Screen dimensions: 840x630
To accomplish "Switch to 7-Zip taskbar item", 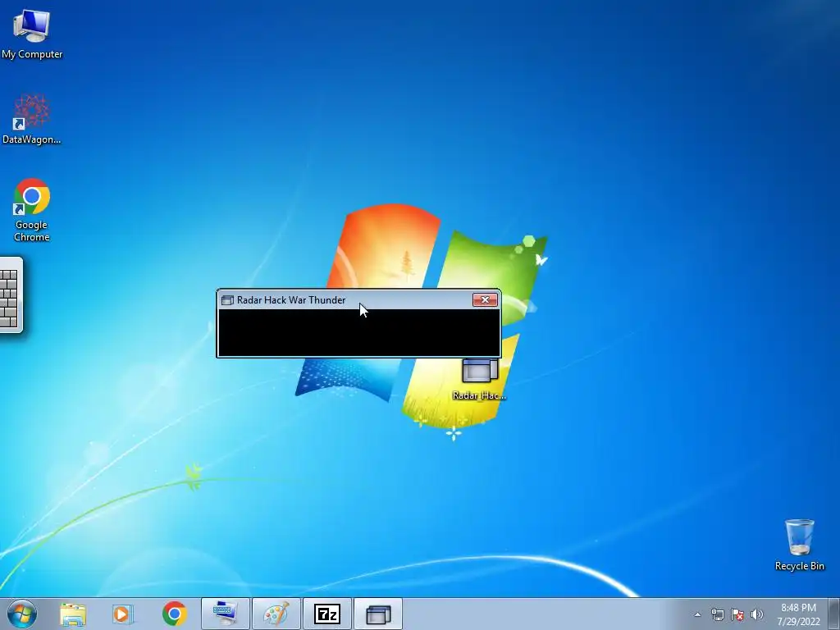I will tap(327, 614).
